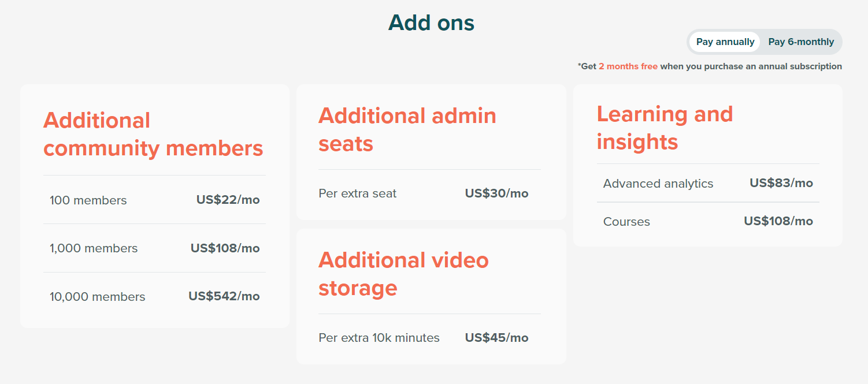Click the US$542/mo price text

(x=225, y=296)
